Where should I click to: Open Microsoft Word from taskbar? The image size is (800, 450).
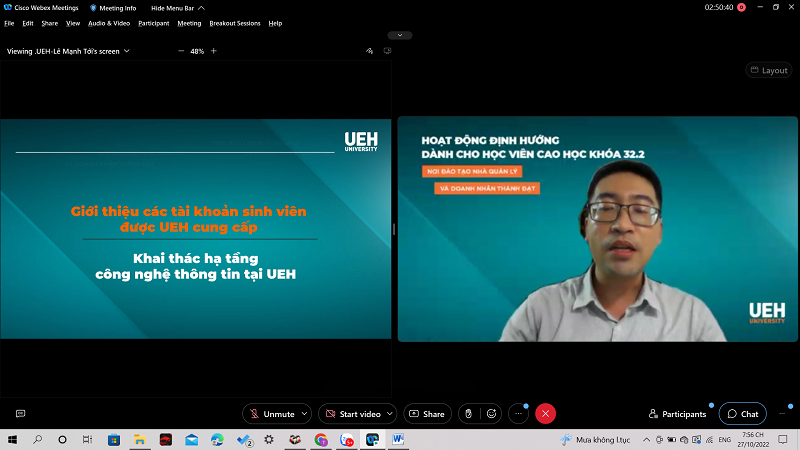pyautogui.click(x=398, y=439)
